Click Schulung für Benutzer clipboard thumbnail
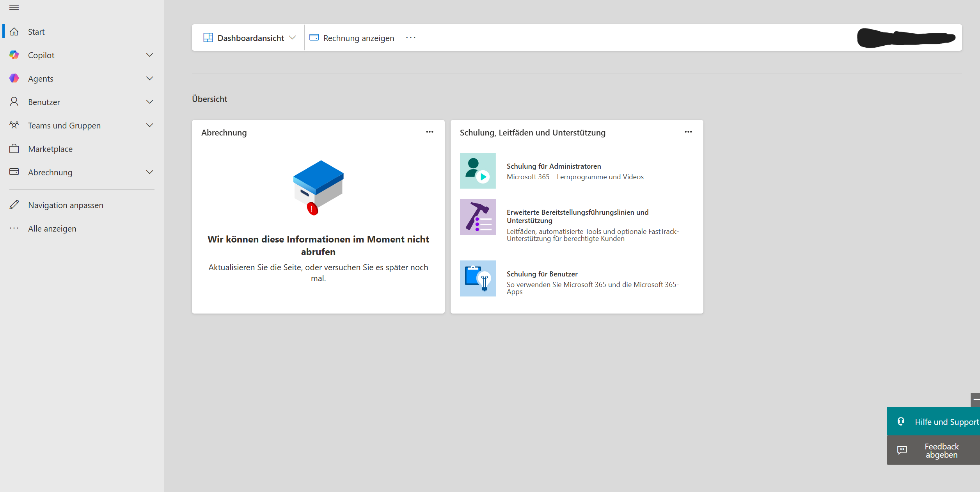The height and width of the screenshot is (492, 980). (478, 278)
